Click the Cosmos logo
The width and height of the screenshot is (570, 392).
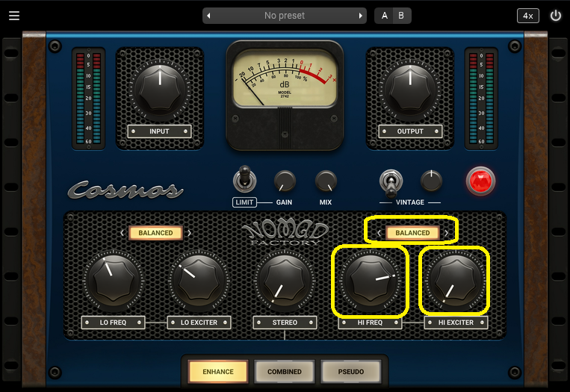(x=126, y=190)
